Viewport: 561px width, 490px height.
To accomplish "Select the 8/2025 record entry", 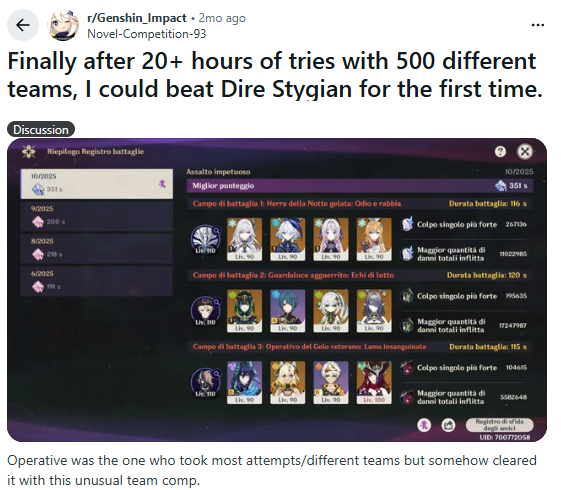I will point(97,249).
